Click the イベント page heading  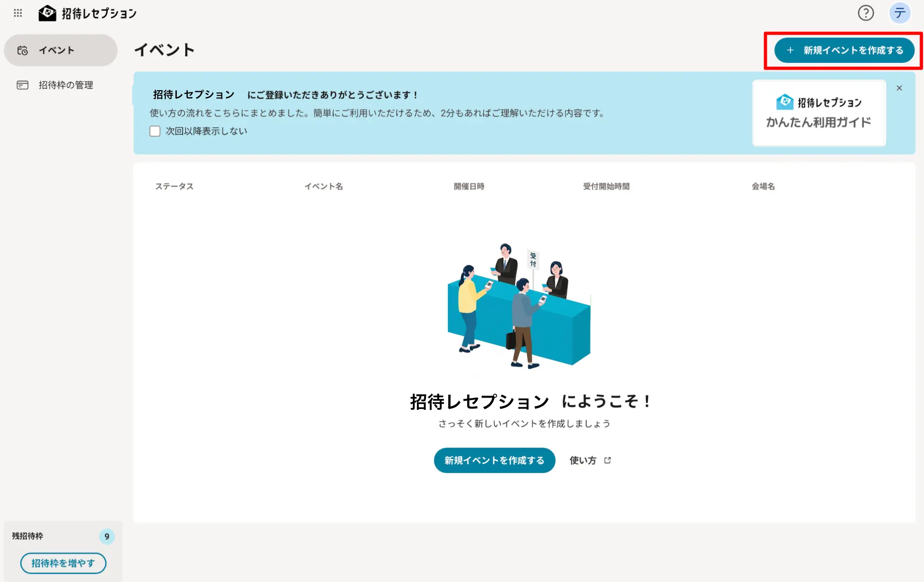tap(164, 50)
